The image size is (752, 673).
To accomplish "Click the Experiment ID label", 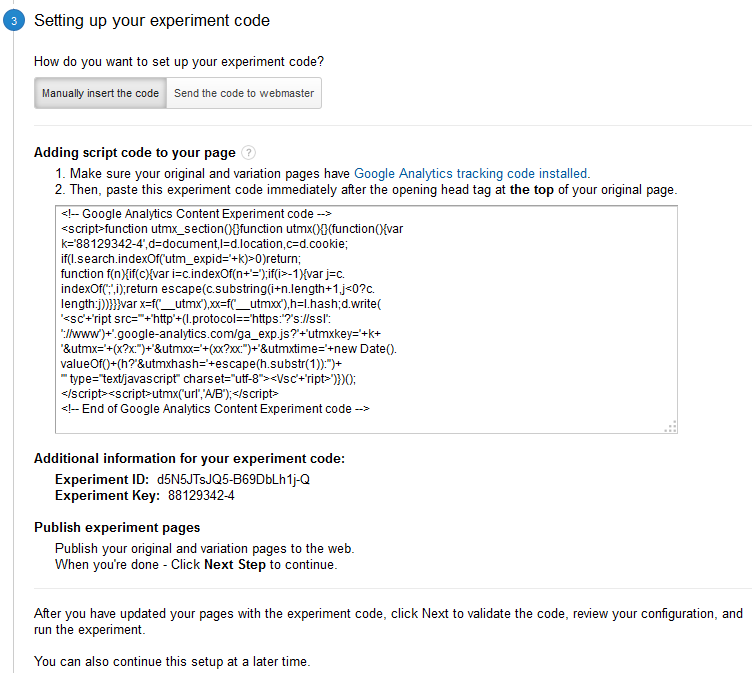I will (x=101, y=480).
